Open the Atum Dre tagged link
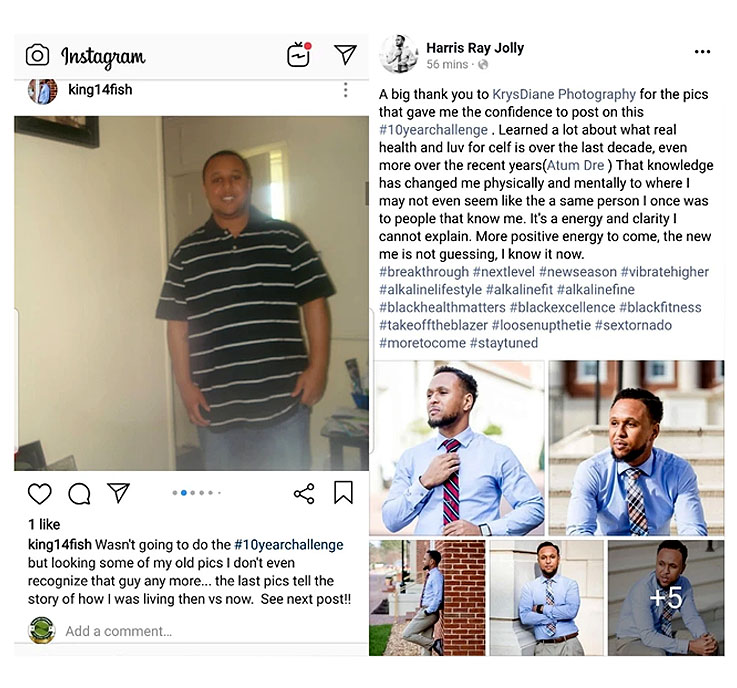 click(x=575, y=165)
